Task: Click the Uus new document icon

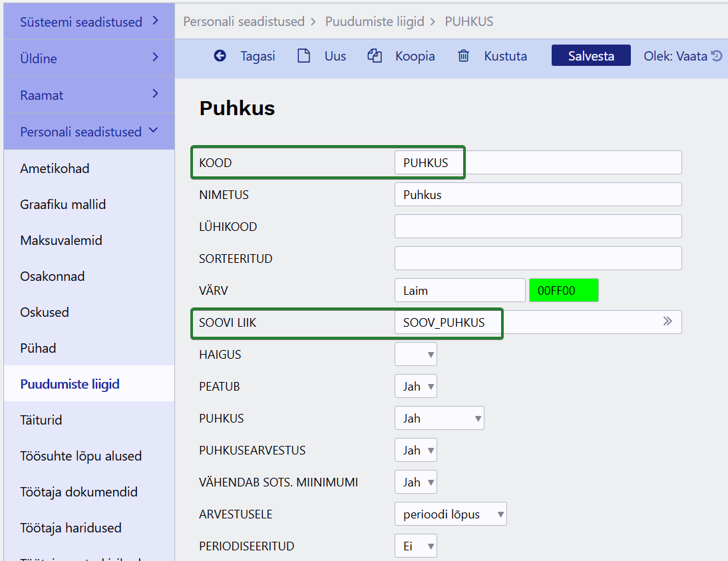Action: pos(304,56)
